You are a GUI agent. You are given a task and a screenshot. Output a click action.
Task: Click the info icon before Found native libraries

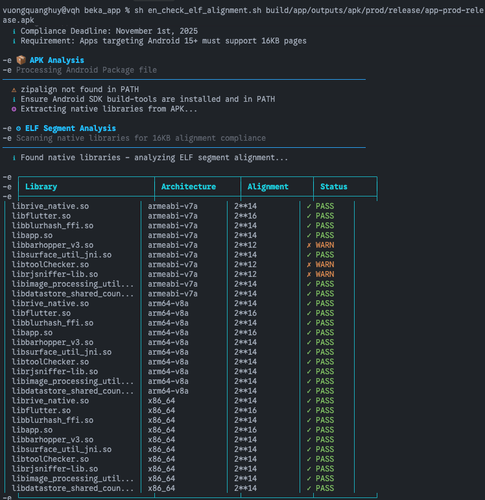point(14,158)
